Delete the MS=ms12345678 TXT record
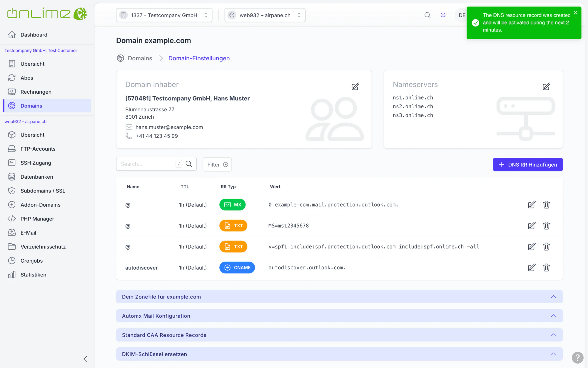This screenshot has width=588, height=368. (546, 226)
